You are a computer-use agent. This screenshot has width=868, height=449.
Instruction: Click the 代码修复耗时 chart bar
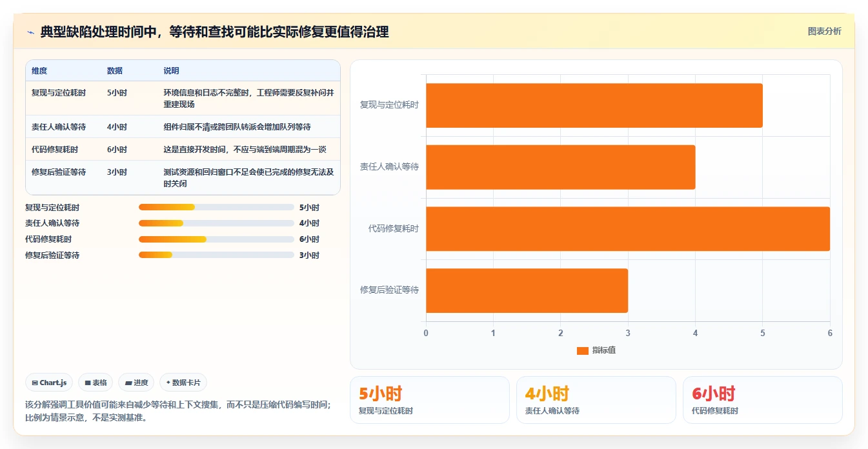(627, 229)
